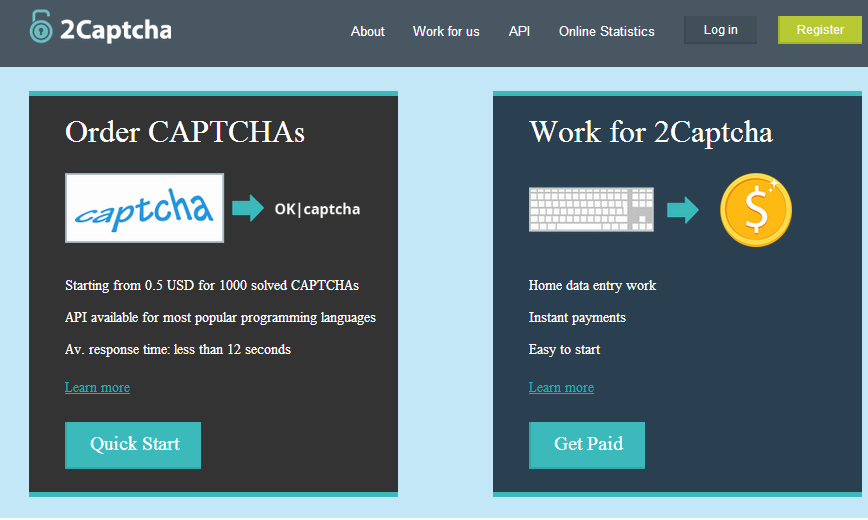Click the blue captcha sample image

144,208
